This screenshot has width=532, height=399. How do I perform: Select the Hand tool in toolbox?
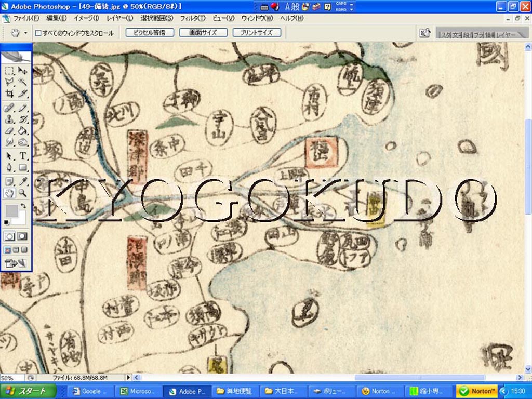[9, 193]
